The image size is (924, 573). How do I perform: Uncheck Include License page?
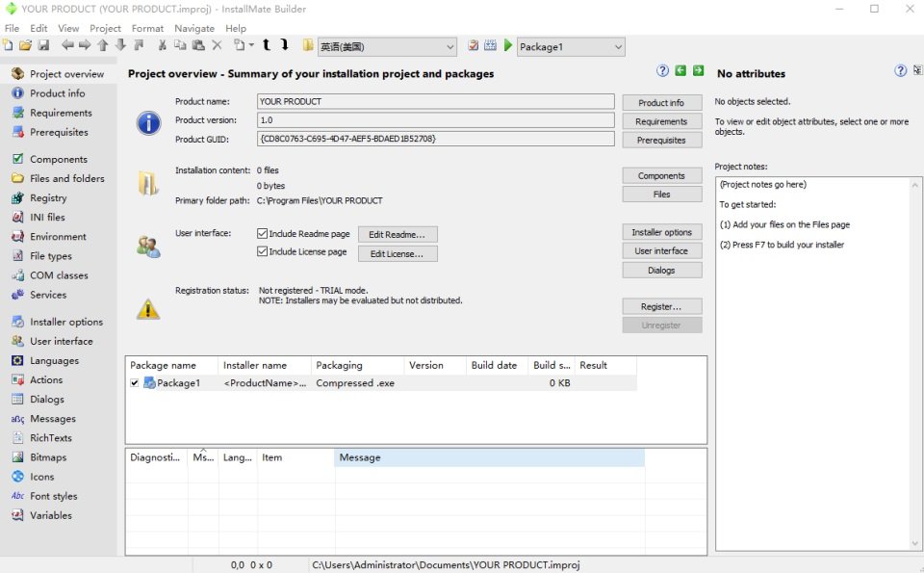click(262, 251)
